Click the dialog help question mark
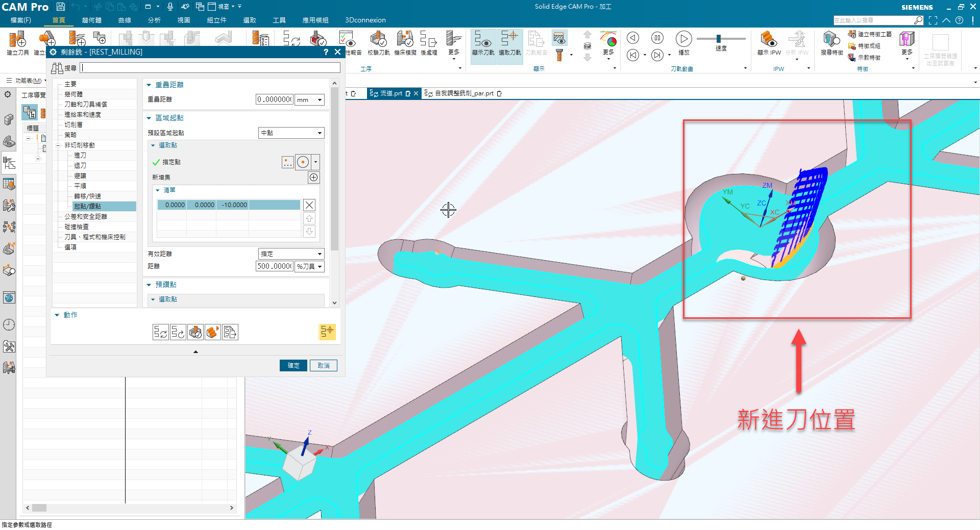 (326, 52)
